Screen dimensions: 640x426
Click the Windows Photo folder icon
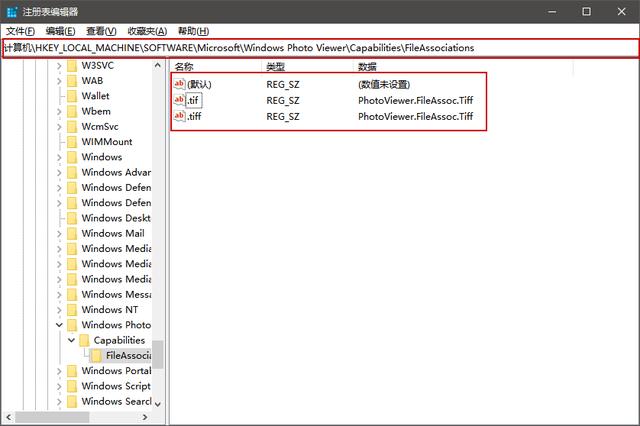72,325
